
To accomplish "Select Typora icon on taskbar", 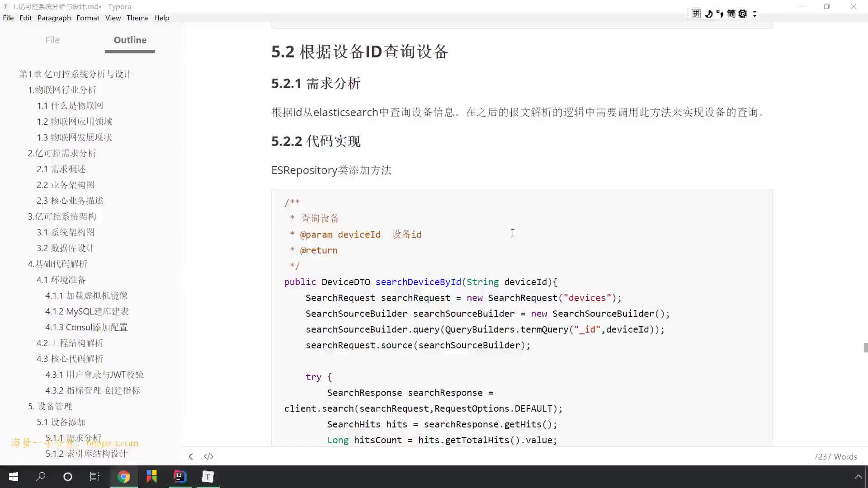I will click(x=208, y=477).
